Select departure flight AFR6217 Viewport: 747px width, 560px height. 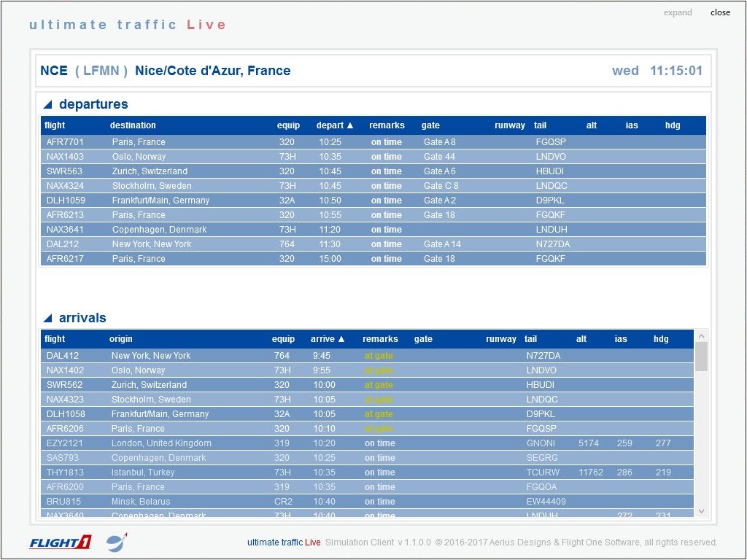point(373,259)
